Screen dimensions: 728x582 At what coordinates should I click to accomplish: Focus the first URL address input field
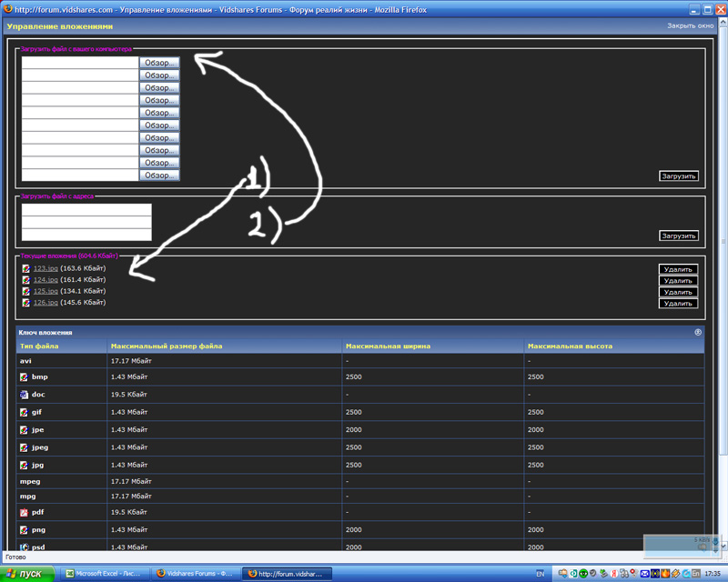pyautogui.click(x=86, y=210)
